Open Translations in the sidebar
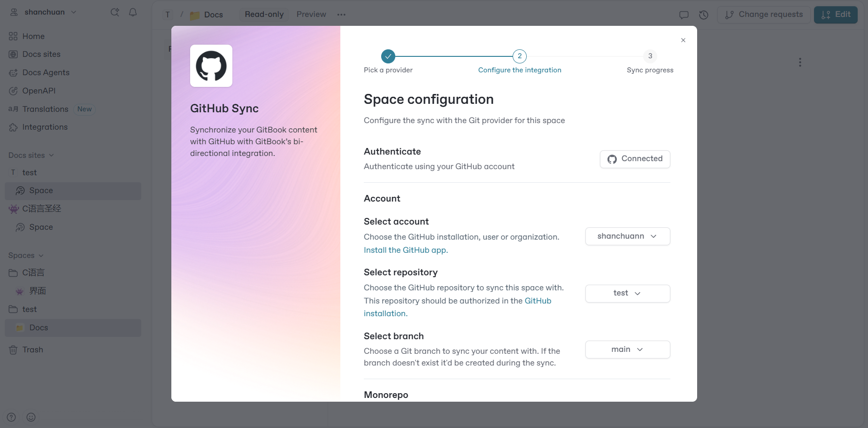868x428 pixels. [73, 109]
